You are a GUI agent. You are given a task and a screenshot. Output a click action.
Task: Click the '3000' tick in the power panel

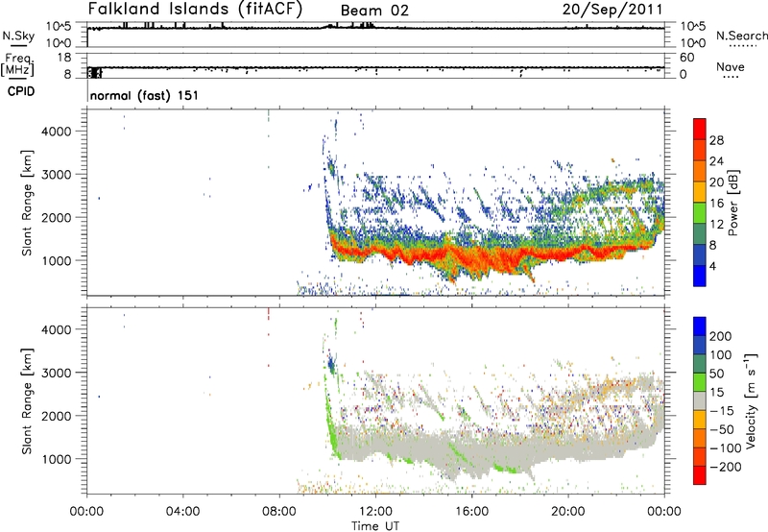[57, 175]
